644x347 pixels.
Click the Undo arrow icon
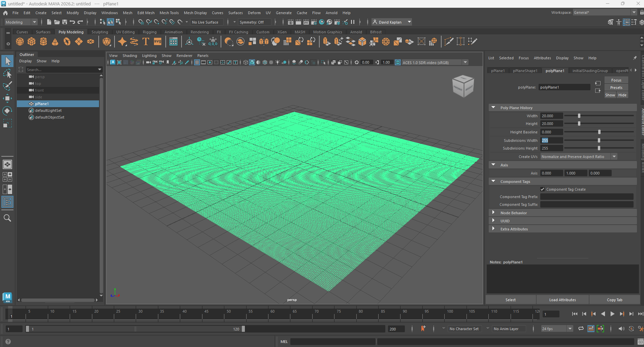[x=72, y=22]
